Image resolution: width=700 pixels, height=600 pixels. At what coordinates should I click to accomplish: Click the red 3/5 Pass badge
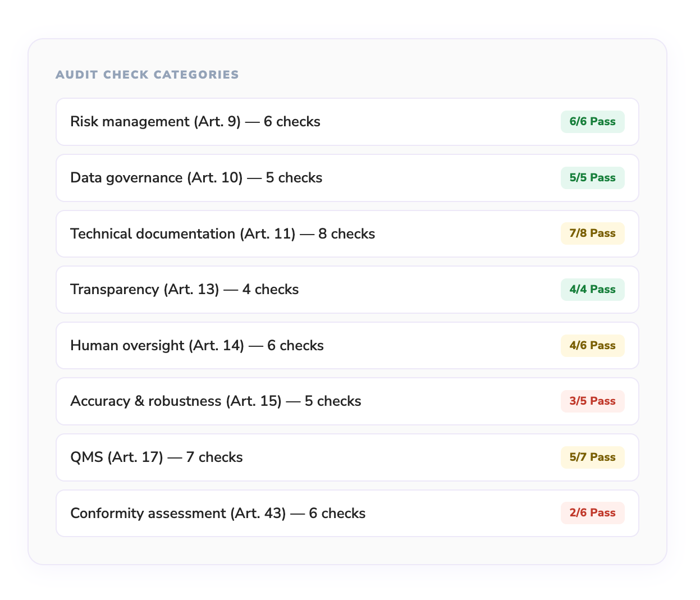[592, 401]
